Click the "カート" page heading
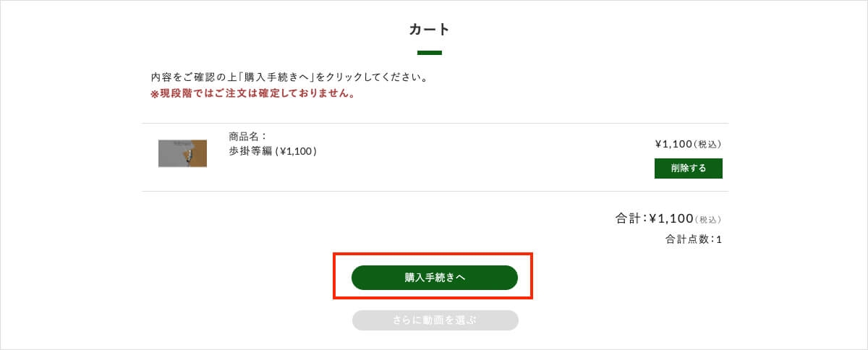 [430, 30]
